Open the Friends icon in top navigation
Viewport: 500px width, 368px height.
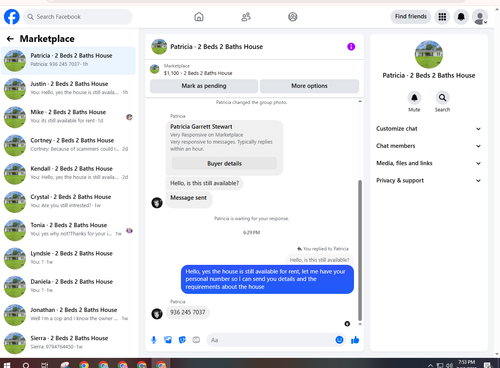click(246, 17)
